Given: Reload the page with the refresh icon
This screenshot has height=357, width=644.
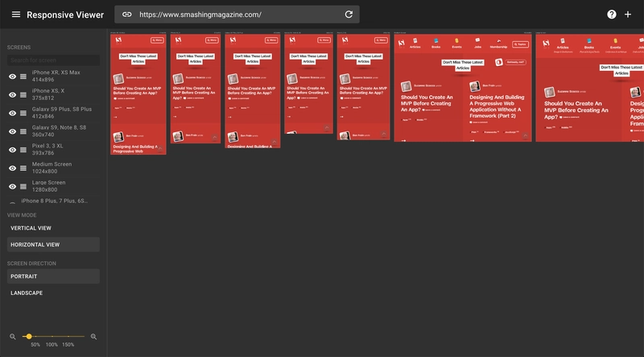Looking at the screenshot, I should click(x=349, y=15).
